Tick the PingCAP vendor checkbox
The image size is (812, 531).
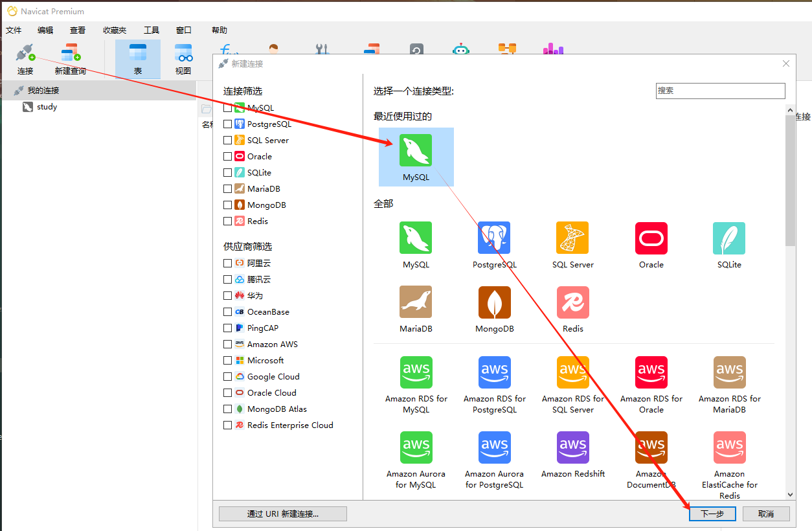coord(227,328)
